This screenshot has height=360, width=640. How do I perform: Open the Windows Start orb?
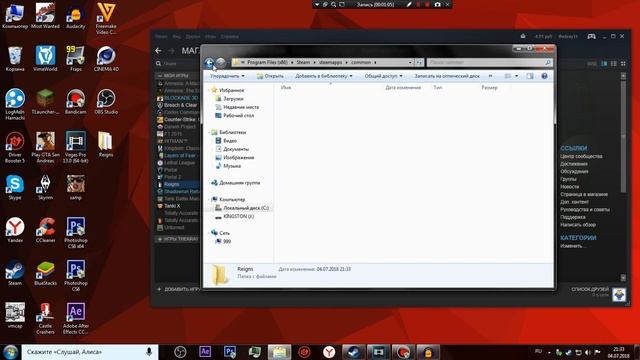(10, 352)
